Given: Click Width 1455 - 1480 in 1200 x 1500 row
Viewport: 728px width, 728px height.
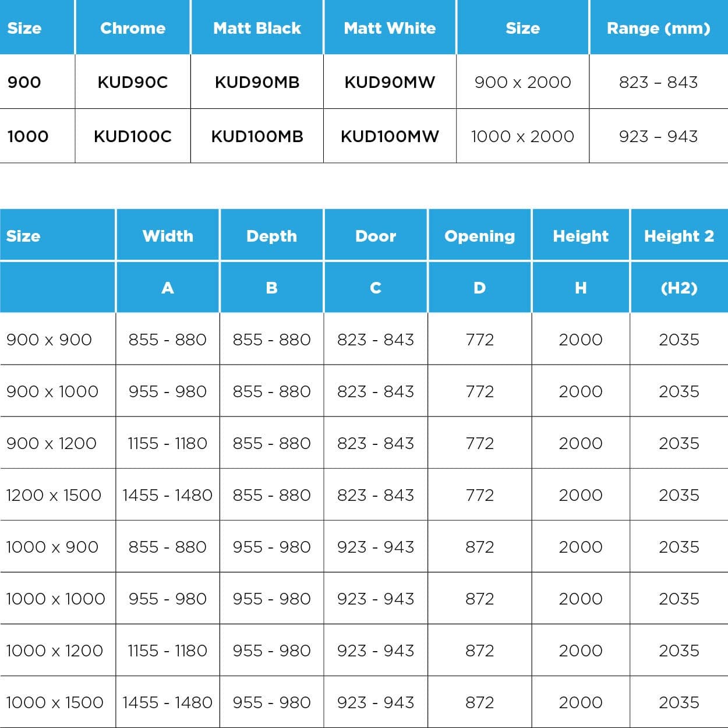Looking at the screenshot, I should (x=168, y=495).
